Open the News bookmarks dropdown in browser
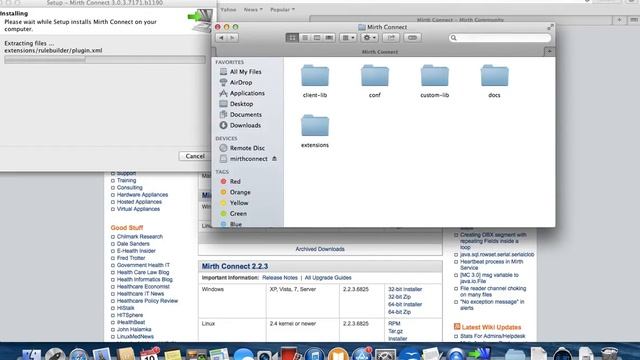The image size is (640, 360). [253, 9]
